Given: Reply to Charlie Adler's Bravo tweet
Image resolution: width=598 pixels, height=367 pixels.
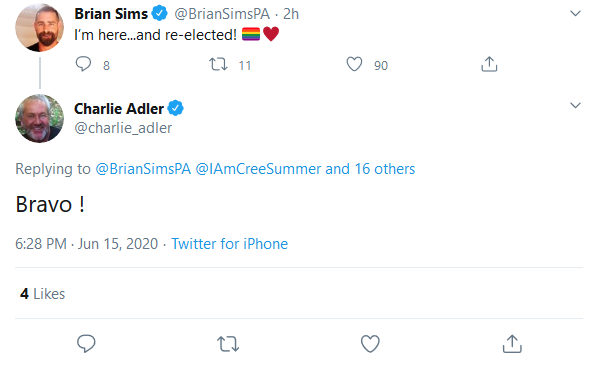Looking at the screenshot, I should pyautogui.click(x=86, y=343).
